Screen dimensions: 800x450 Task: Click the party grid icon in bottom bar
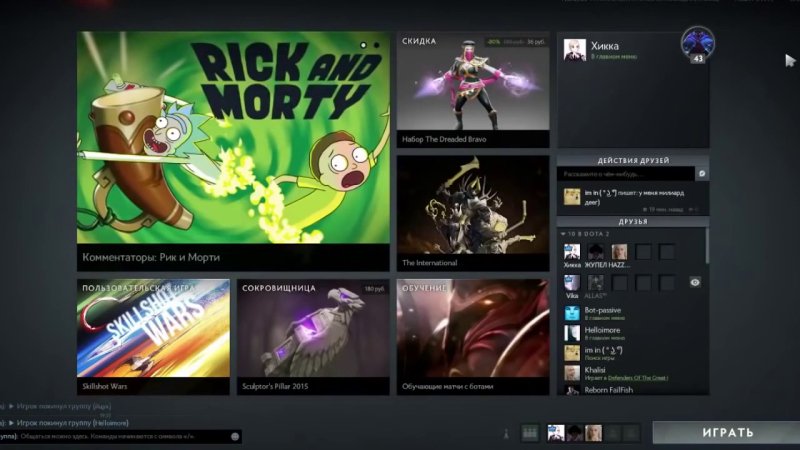[530, 433]
